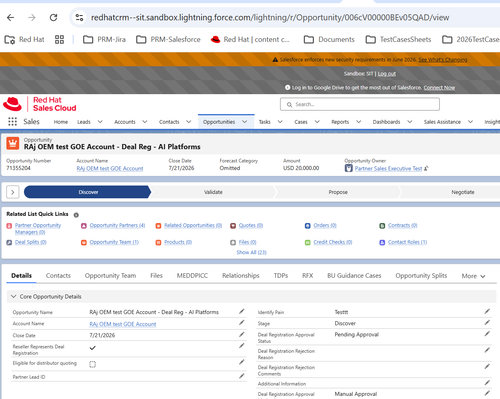Open the TDPs tab
500x399 pixels.
281,276
